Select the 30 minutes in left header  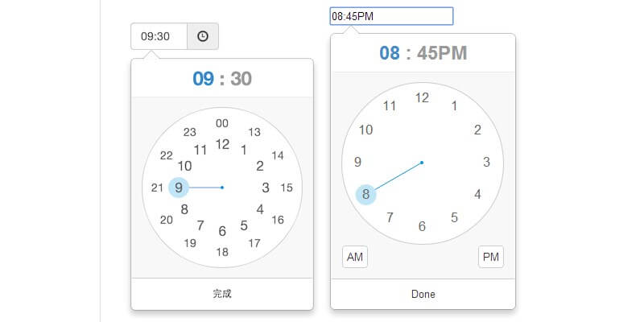point(241,79)
